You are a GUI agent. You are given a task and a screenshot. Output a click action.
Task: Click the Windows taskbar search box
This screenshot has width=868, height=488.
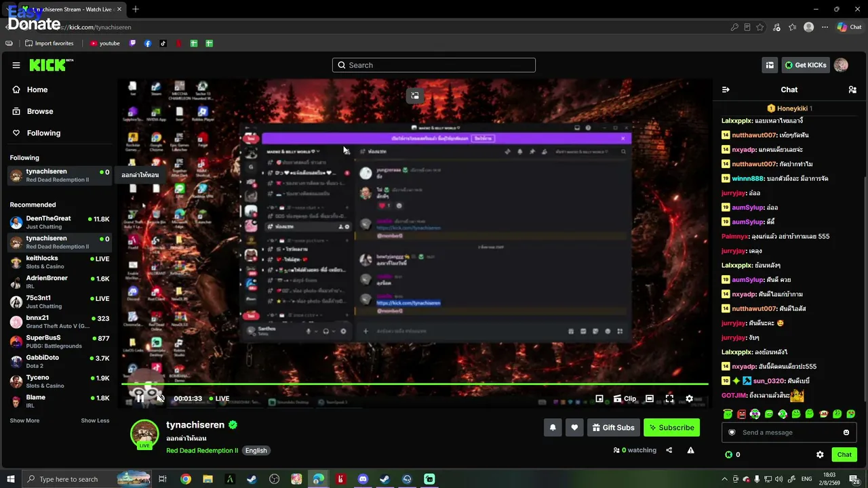point(85,479)
